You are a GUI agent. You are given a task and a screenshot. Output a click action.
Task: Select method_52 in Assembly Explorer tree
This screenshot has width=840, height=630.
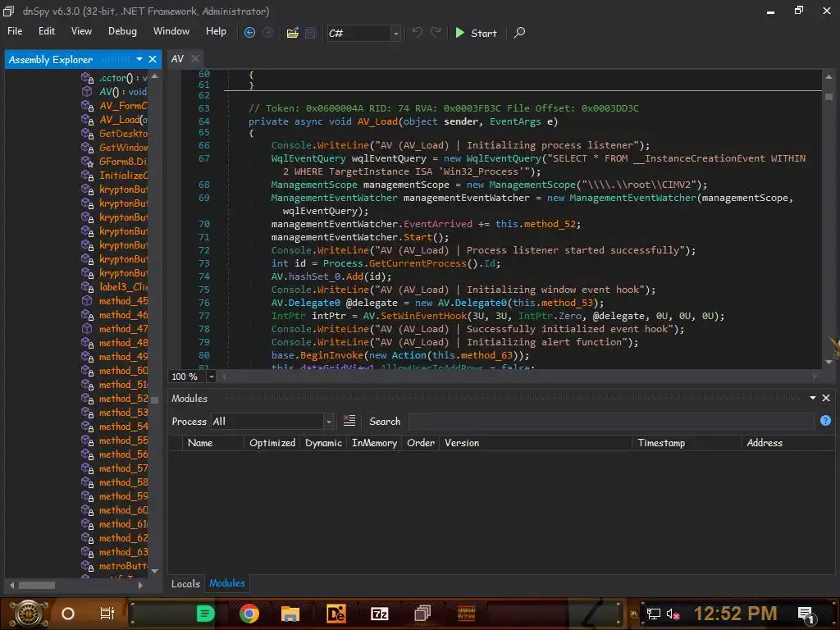point(123,399)
